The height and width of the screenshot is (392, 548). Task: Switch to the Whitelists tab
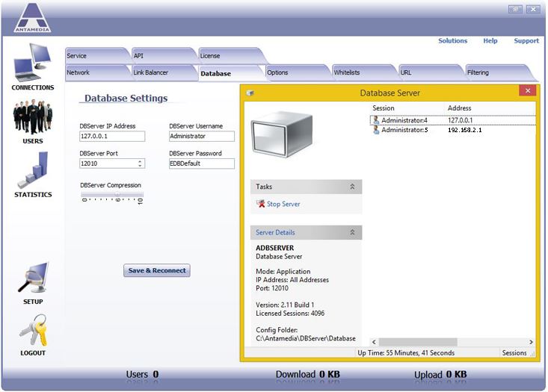[363, 72]
